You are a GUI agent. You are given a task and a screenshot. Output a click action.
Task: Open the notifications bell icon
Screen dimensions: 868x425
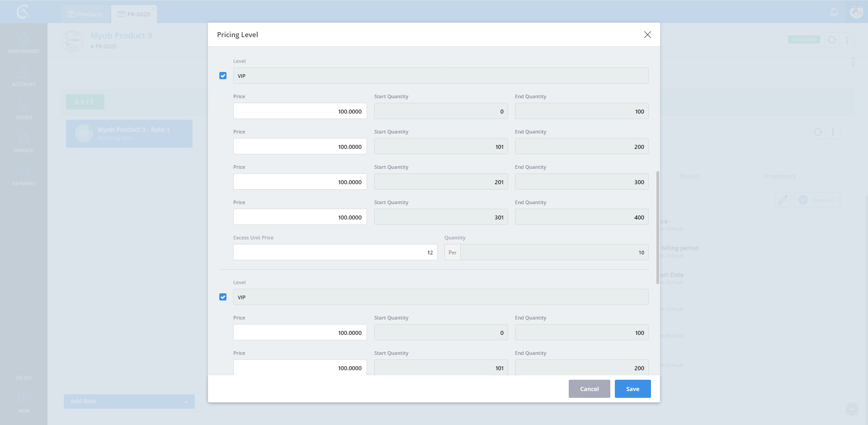tap(834, 12)
